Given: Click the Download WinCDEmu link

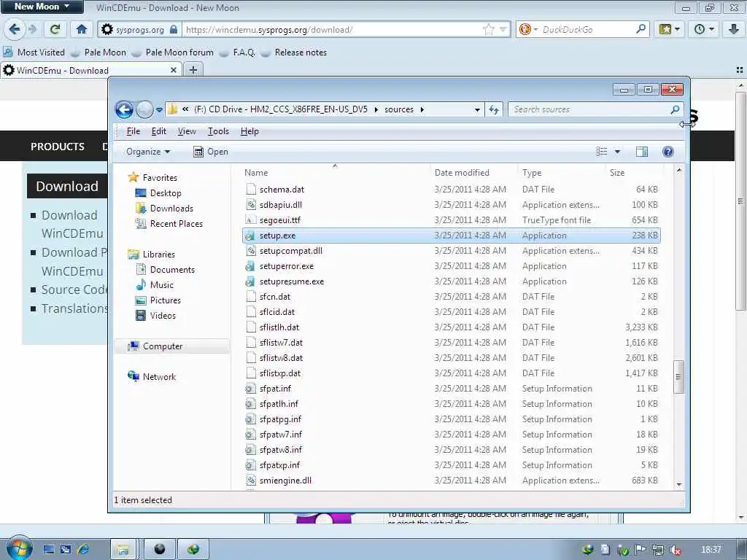Looking at the screenshot, I should (71, 225).
